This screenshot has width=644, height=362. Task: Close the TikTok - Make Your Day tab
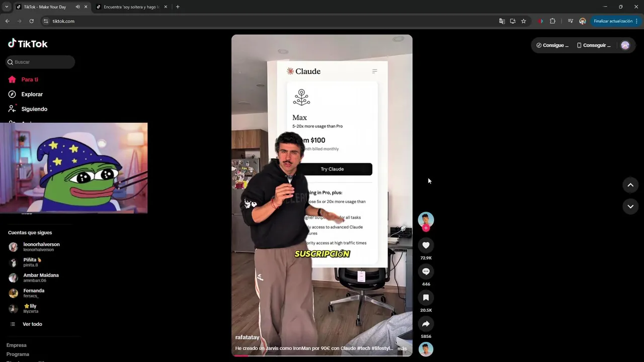pos(86,7)
